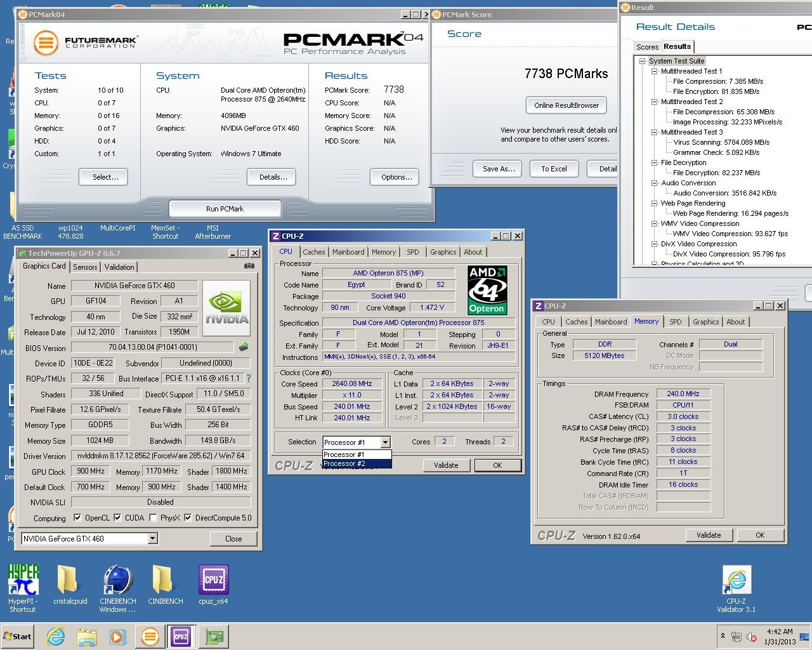Click the Online ResultBrowser button

click(x=566, y=105)
